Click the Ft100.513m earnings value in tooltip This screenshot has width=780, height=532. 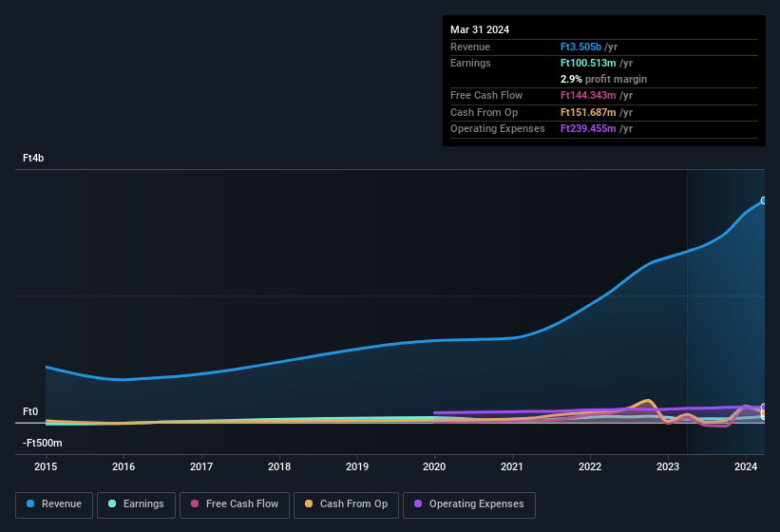coord(588,63)
